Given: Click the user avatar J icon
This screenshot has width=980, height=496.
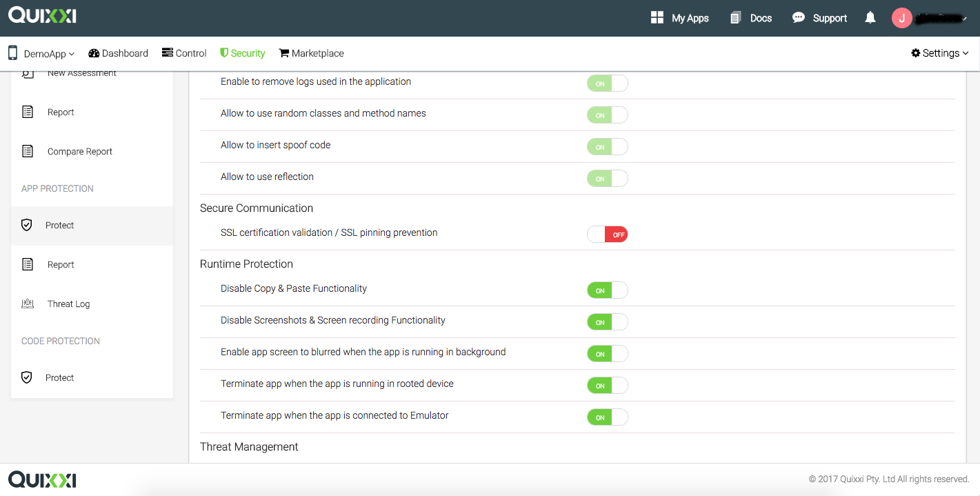Looking at the screenshot, I should 902,18.
